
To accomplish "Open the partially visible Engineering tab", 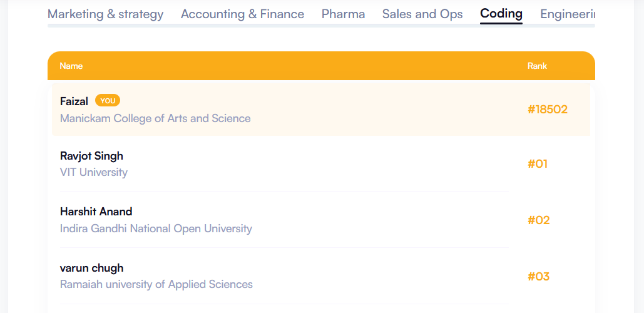I will coord(567,14).
